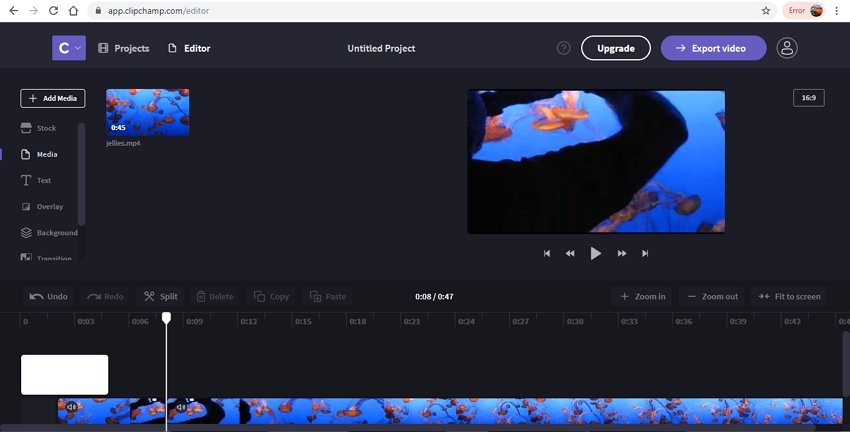Click the Export video button
The width and height of the screenshot is (850, 432).
pos(713,48)
